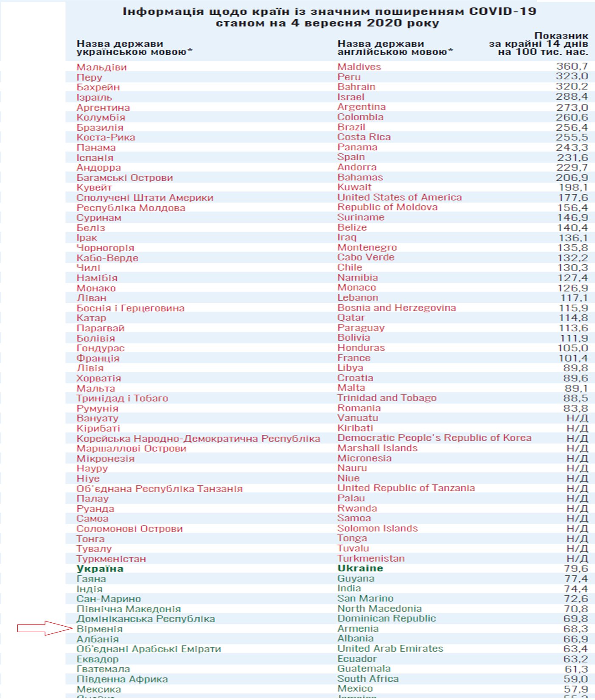Click 'United Republic of Tanzania' entry
The width and height of the screenshot is (595, 700).
(x=406, y=487)
